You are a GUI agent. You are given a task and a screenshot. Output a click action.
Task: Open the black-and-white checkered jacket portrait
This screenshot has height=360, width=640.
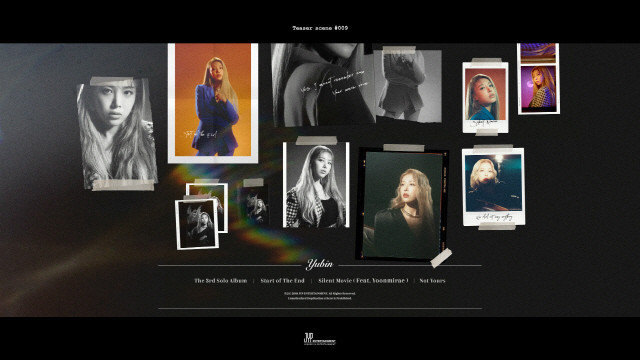click(316, 184)
